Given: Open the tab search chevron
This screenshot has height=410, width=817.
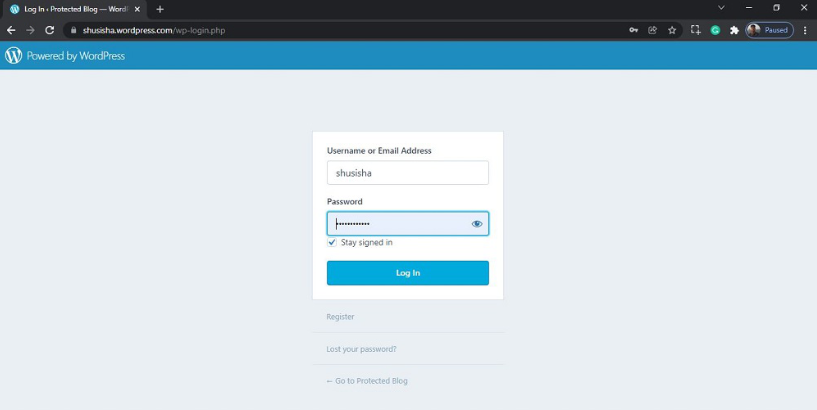Looking at the screenshot, I should click(721, 8).
